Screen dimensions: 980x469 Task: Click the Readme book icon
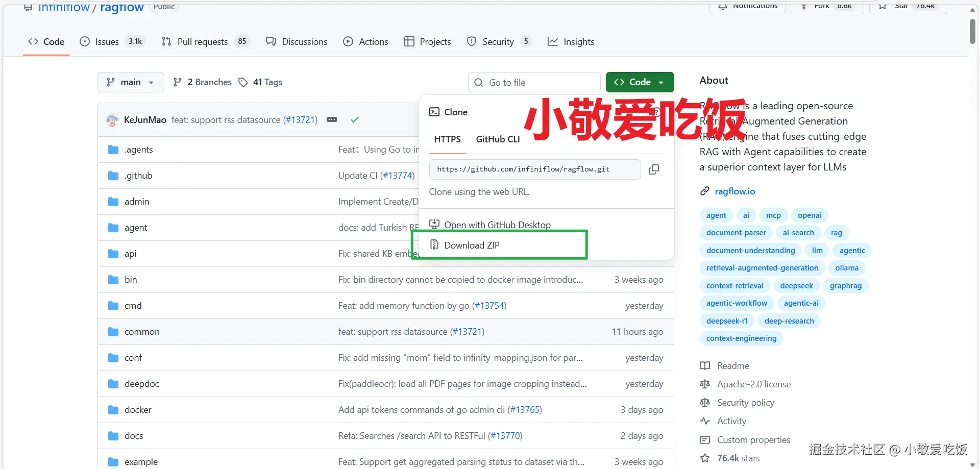click(x=705, y=366)
